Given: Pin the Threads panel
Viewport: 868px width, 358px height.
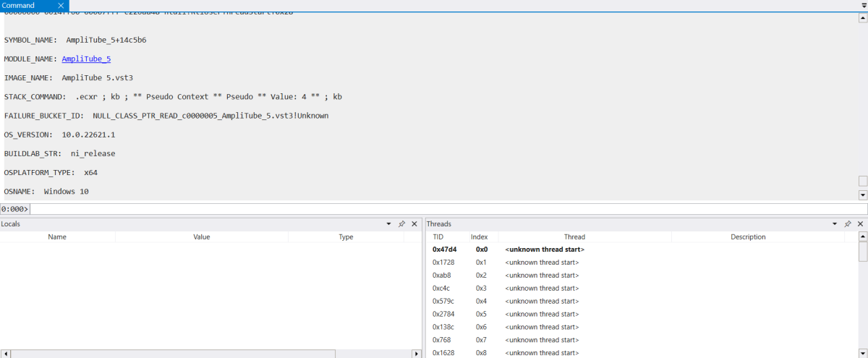Looking at the screenshot, I should (847, 224).
